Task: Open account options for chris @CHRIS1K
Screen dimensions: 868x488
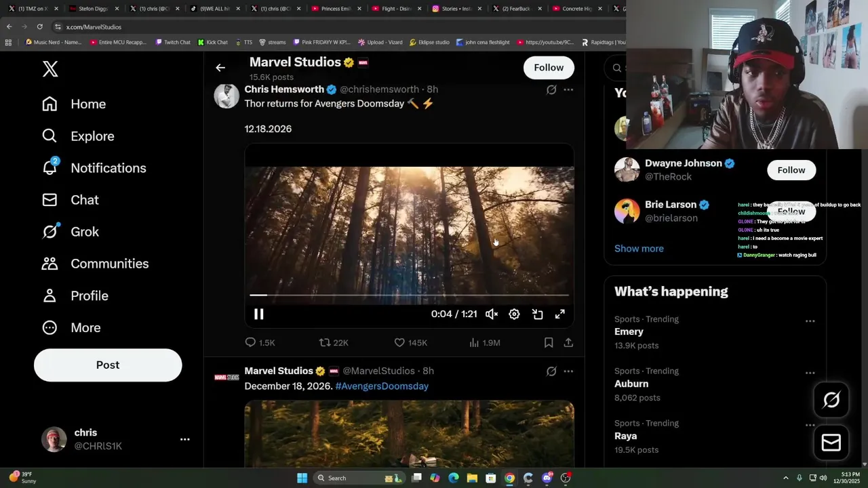Action: (x=184, y=439)
